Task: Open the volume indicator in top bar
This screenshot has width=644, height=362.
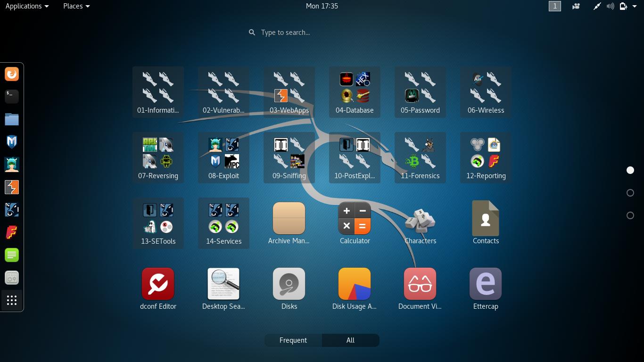Action: click(x=611, y=6)
